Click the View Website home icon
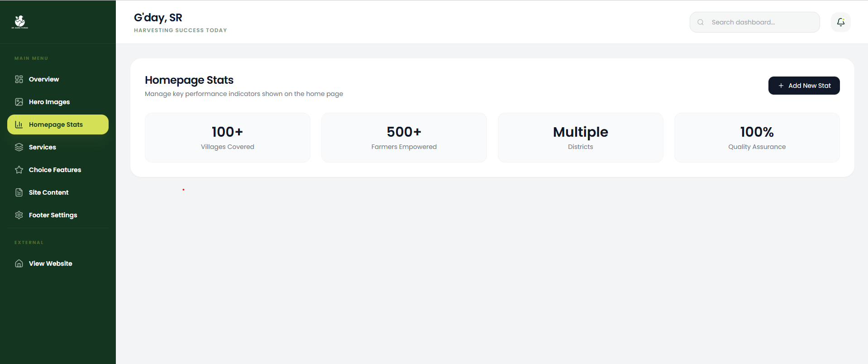The width and height of the screenshot is (868, 364). click(x=19, y=263)
